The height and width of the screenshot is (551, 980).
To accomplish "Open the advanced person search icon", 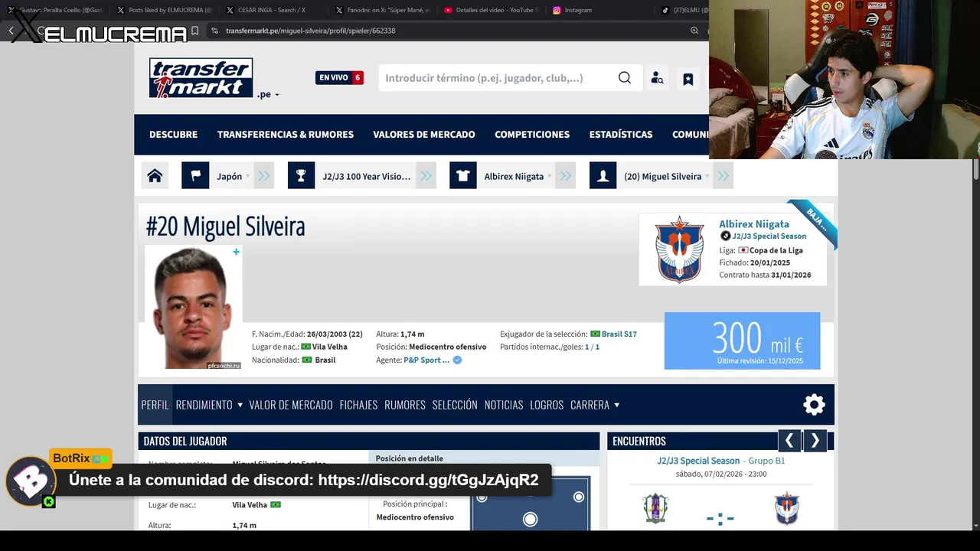I will pyautogui.click(x=657, y=78).
